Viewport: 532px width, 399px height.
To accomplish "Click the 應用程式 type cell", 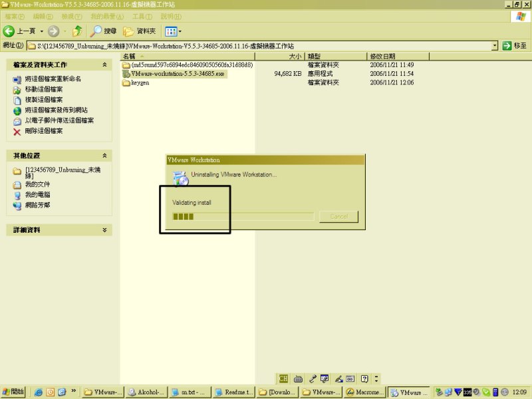I will [x=321, y=74].
